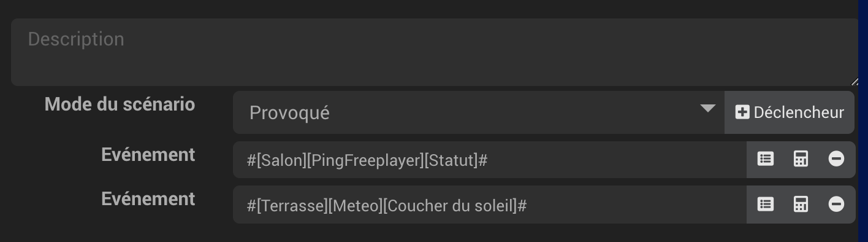Open command list for Coucher du soleil event
This screenshot has width=868, height=242.
coord(765,205)
